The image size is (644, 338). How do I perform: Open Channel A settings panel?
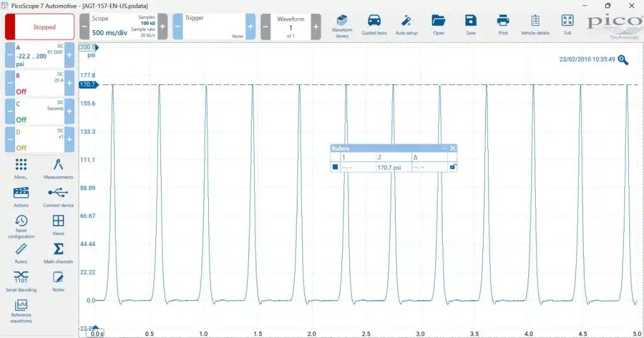(40, 55)
